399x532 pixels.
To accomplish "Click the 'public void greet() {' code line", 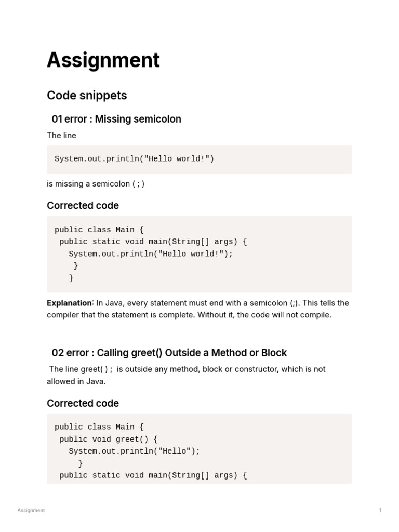I will pos(109,439).
